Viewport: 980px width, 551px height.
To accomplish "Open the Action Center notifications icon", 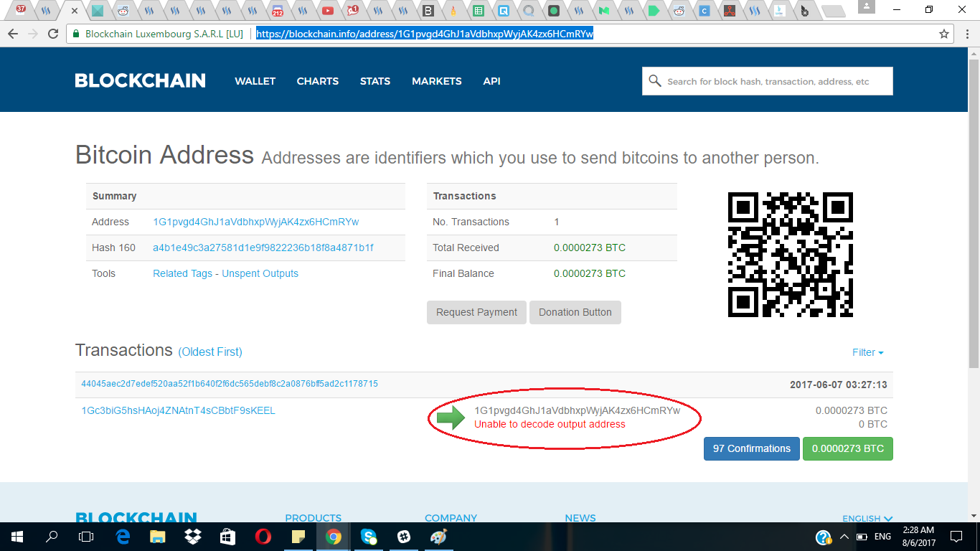I will pyautogui.click(x=956, y=537).
